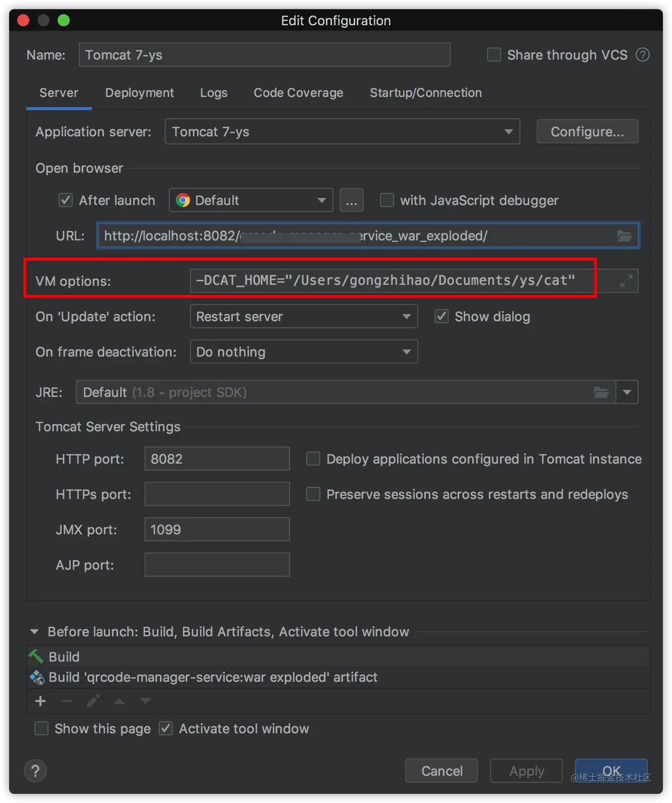The width and height of the screenshot is (672, 803).
Task: Open the Logs tab
Action: 214,93
